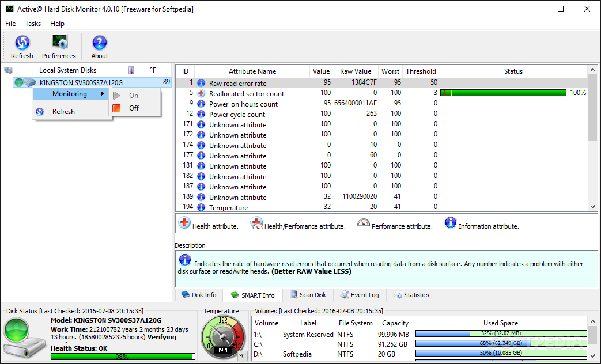The image size is (601, 364).
Task: Click the info icon for Power-on hours count
Action: [201, 104]
